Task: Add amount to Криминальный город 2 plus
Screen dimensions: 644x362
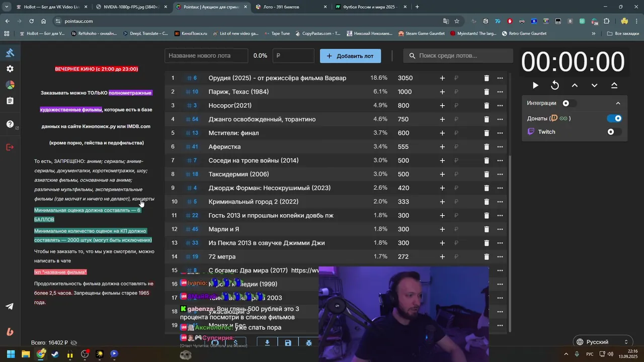Action: 442,202
